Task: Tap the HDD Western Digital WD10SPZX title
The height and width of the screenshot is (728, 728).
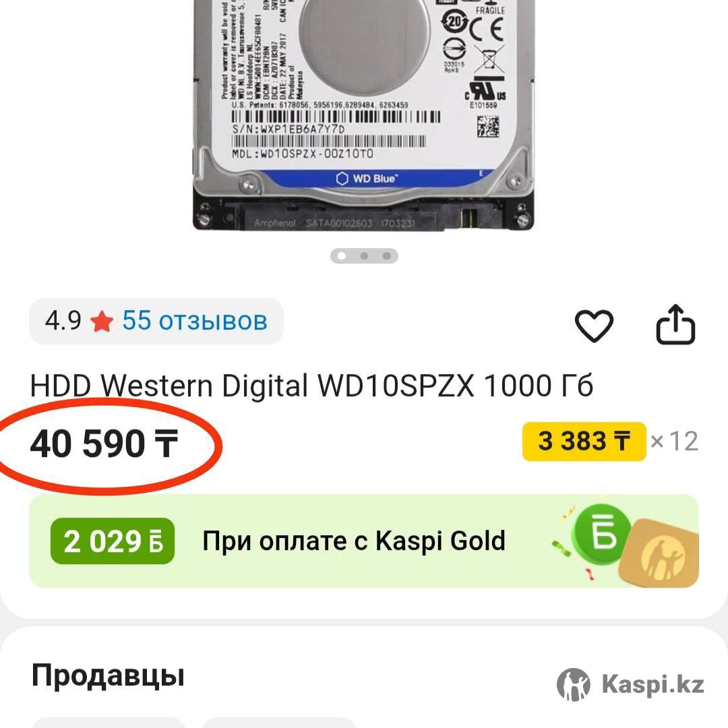Action: pyautogui.click(x=311, y=386)
